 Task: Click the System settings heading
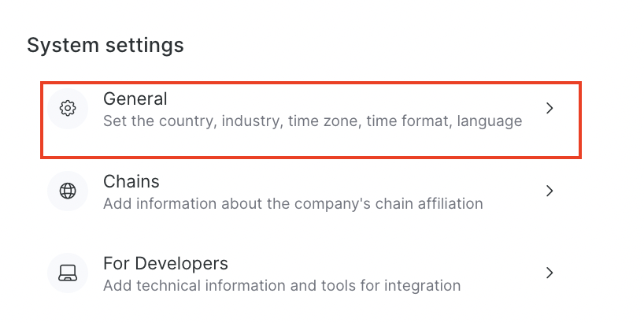(x=105, y=45)
